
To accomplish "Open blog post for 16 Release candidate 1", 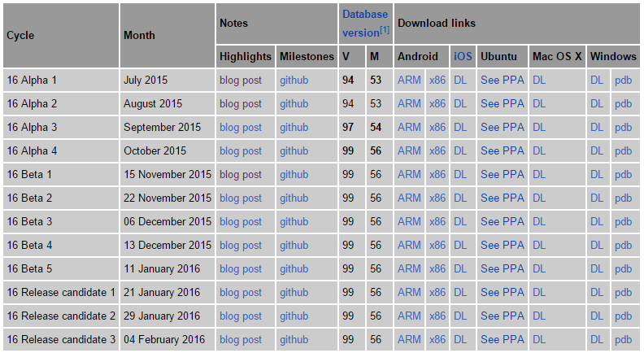I will pyautogui.click(x=241, y=293).
